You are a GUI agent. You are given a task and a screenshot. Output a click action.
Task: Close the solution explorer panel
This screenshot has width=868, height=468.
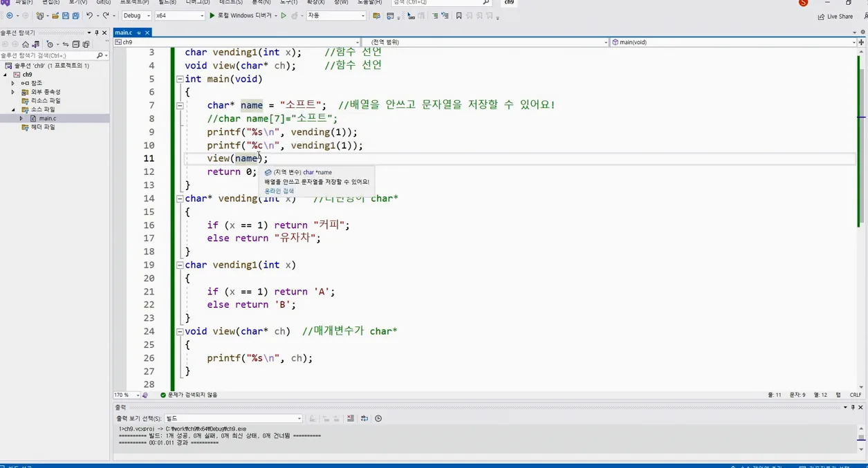[x=104, y=32]
